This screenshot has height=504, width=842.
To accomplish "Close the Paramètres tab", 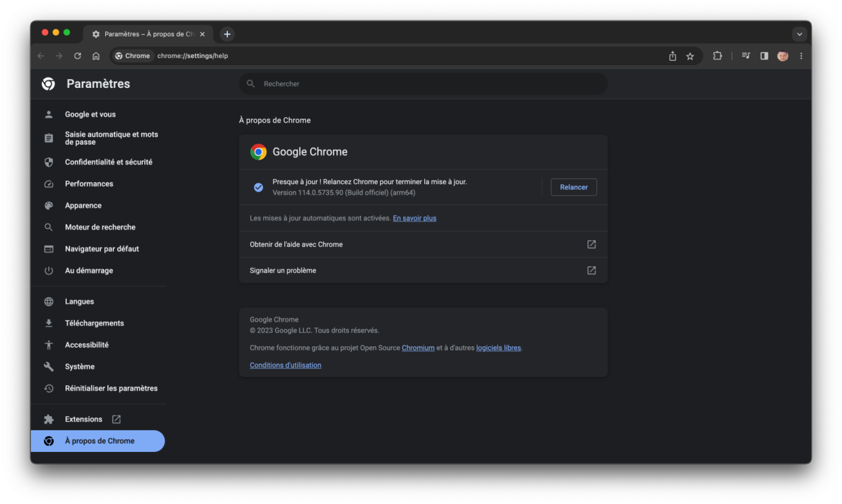I will coord(202,34).
